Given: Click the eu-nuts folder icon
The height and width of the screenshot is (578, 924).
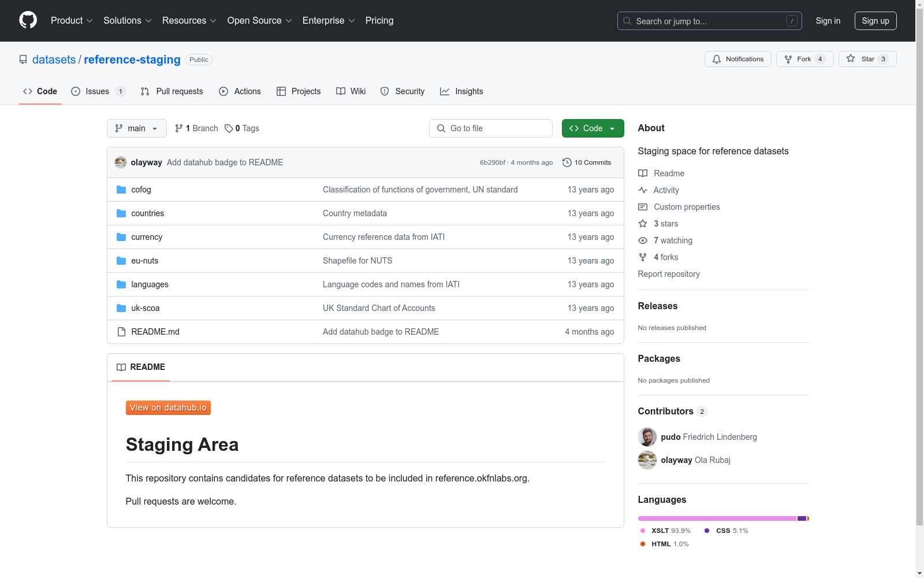Looking at the screenshot, I should point(121,261).
